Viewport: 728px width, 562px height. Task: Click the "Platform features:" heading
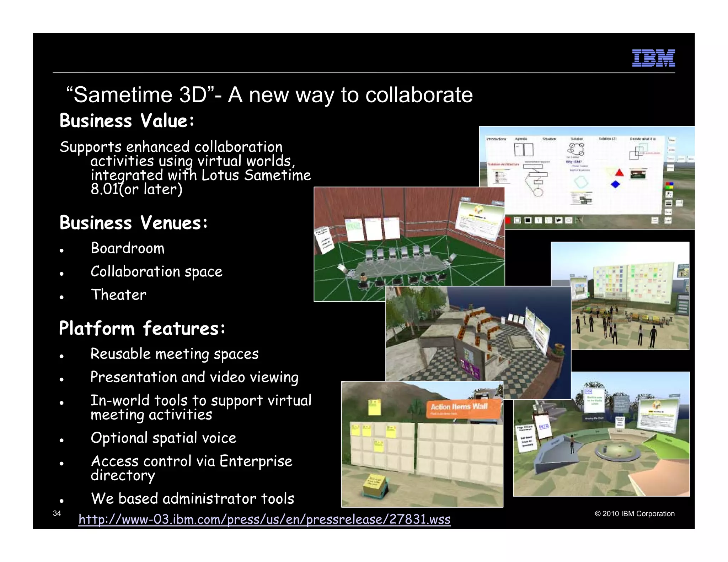[142, 328]
